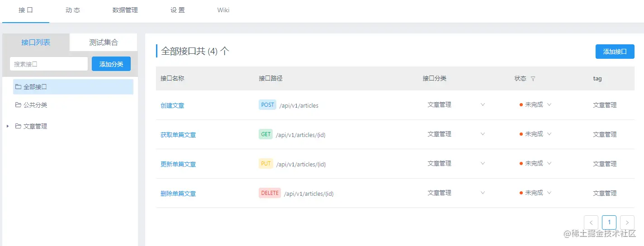
Task: Click the 公共分类 folder icon
Action: point(18,105)
